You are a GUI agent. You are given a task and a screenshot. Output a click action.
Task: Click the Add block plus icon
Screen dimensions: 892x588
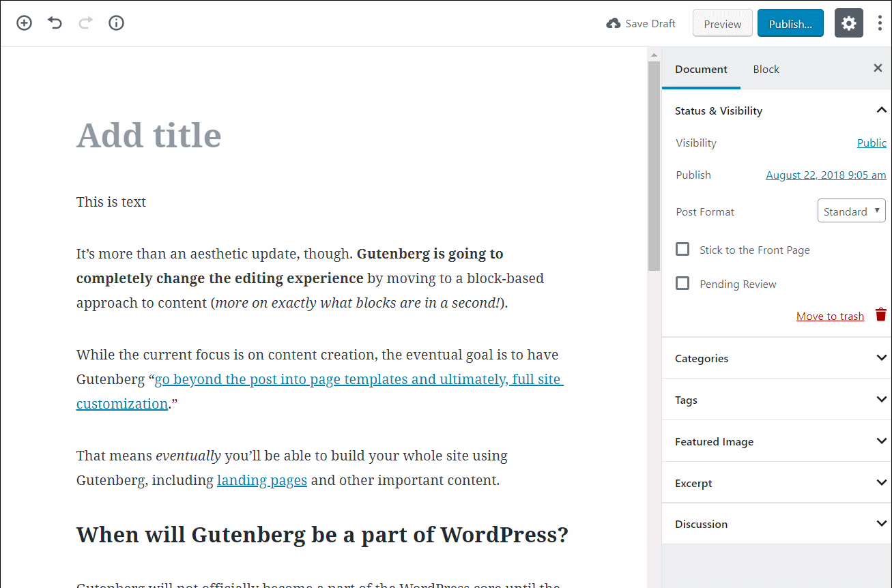tap(24, 23)
